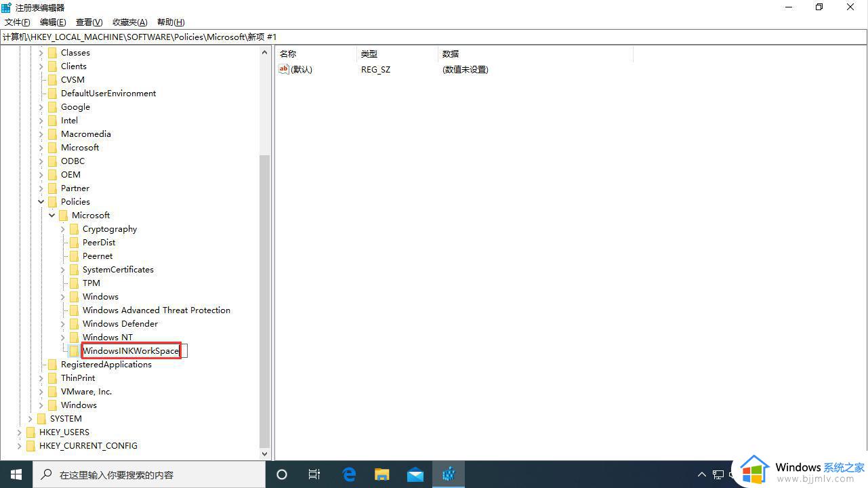Open the Mail app from taskbar
This screenshot has width=868, height=488.
[415, 474]
